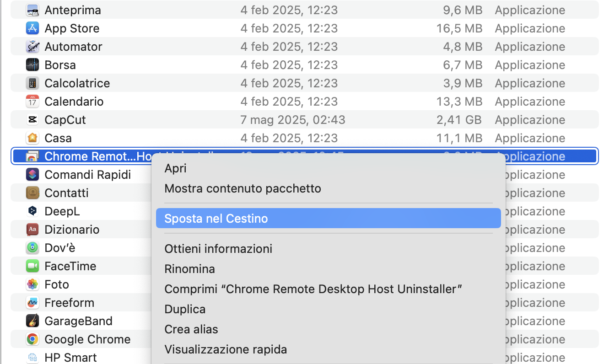Image resolution: width=604 pixels, height=364 pixels.
Task: Select the DeepL application icon
Action: pos(32,211)
